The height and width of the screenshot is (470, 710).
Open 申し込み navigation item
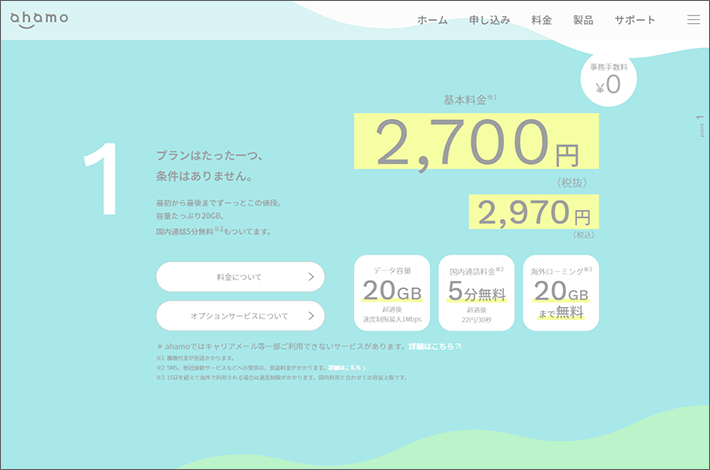click(489, 20)
